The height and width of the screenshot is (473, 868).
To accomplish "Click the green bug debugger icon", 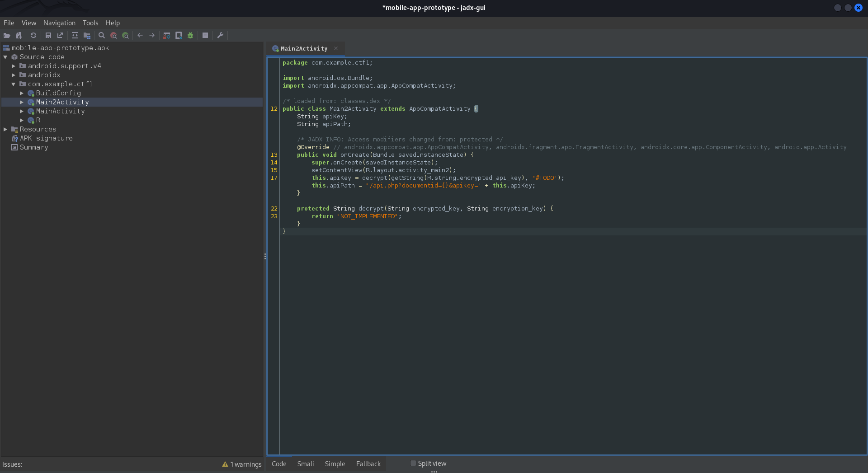I will (190, 35).
